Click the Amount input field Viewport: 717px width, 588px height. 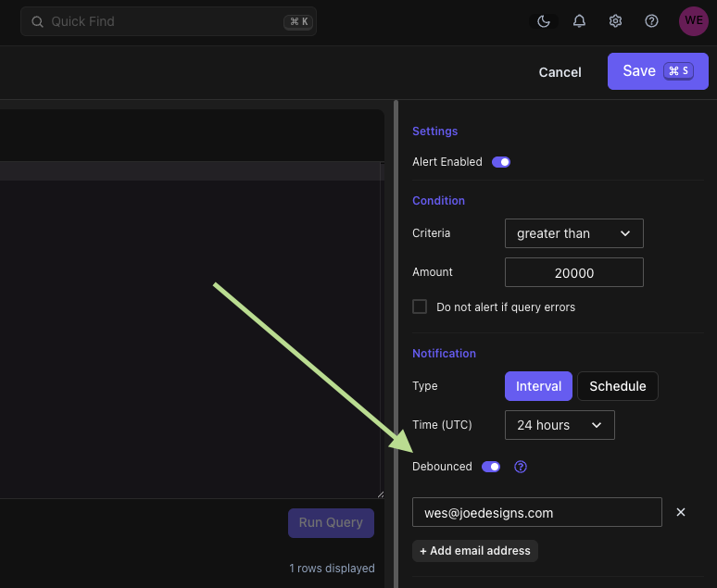click(573, 273)
